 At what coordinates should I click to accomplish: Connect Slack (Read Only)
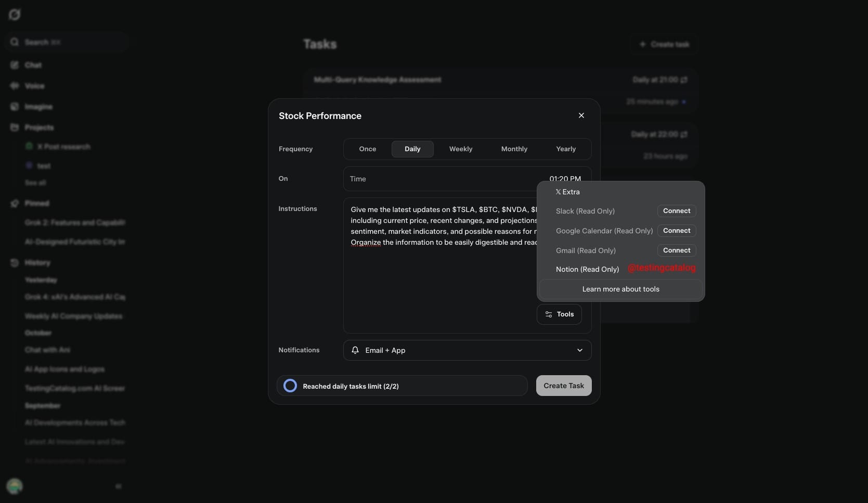coord(677,211)
